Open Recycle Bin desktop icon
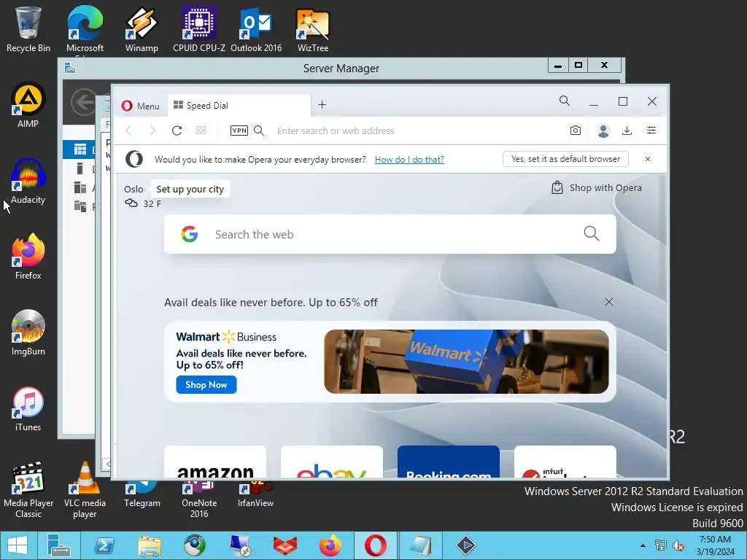This screenshot has height=560, width=747. (x=28, y=29)
